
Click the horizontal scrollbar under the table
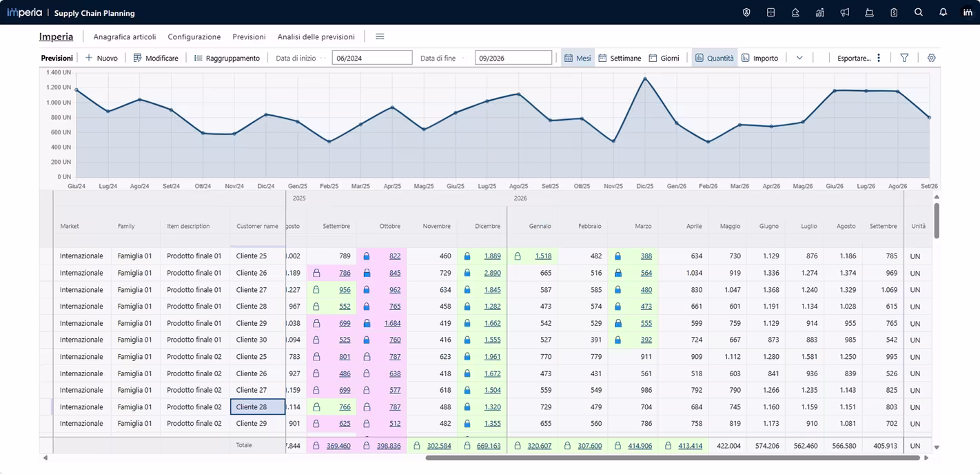click(x=672, y=457)
